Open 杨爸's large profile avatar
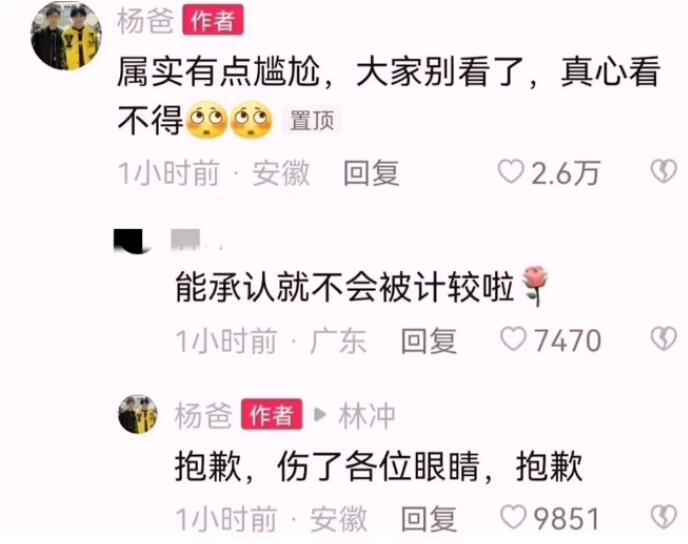The image size is (688, 544). click(x=66, y=36)
